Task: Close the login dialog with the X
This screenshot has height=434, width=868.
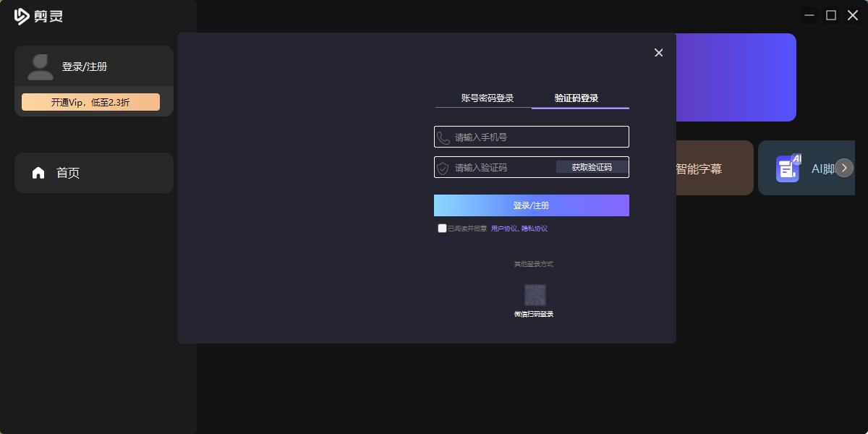Action: coord(658,52)
